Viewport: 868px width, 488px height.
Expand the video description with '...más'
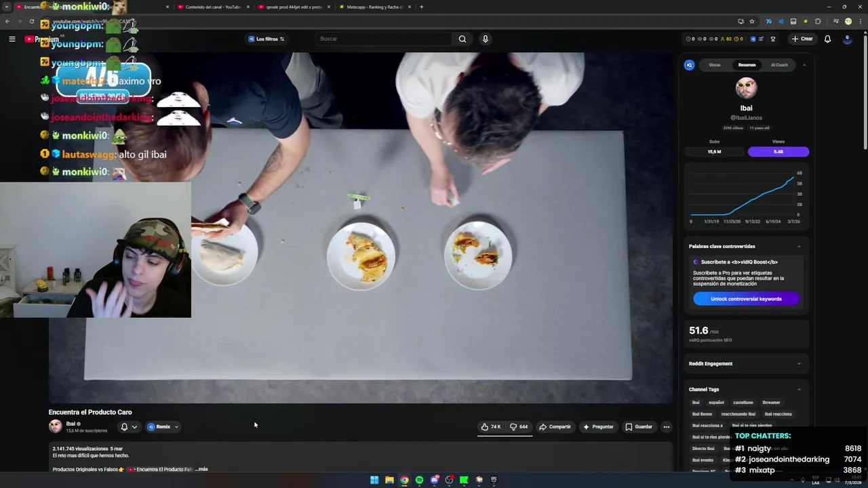click(x=201, y=469)
